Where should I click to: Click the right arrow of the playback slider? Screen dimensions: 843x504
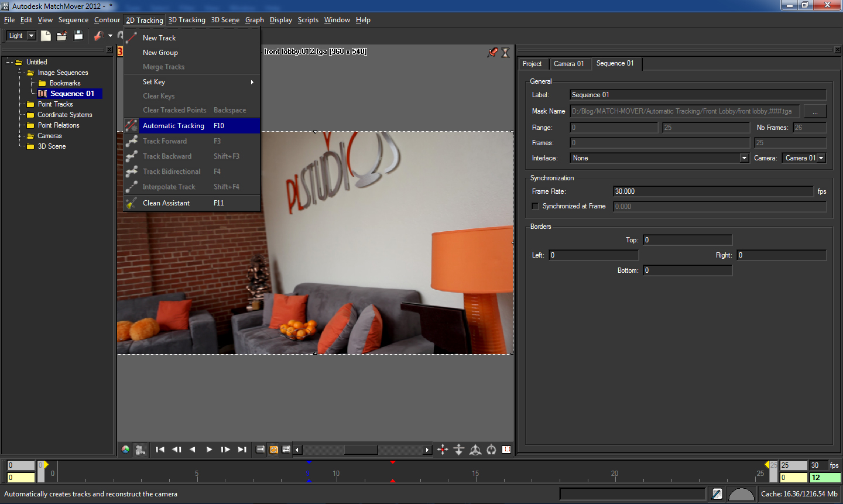427,450
